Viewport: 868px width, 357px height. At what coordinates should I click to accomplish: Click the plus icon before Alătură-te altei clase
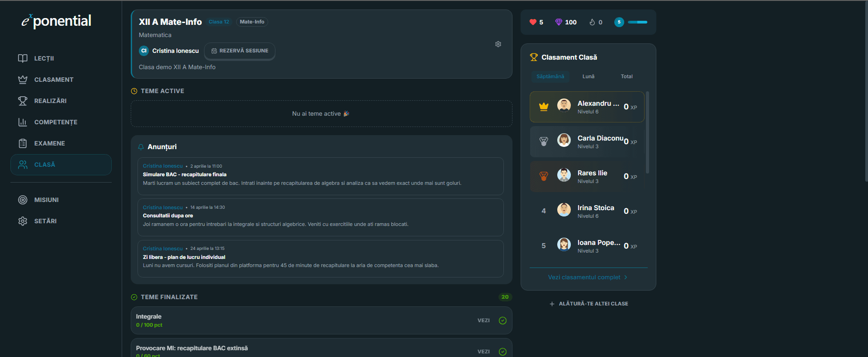click(x=552, y=304)
